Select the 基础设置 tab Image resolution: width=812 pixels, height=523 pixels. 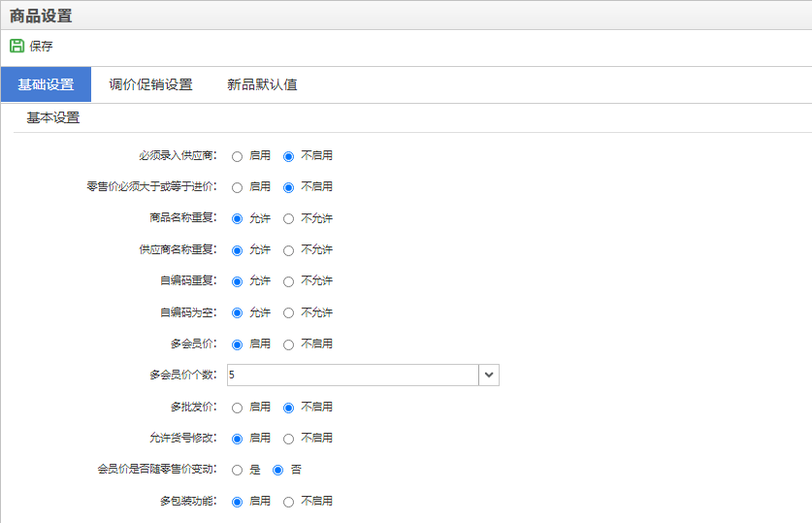[47, 84]
